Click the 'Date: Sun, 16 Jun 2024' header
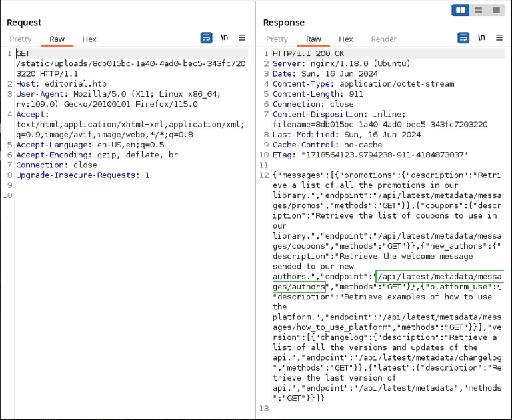The image size is (512, 420). click(325, 74)
